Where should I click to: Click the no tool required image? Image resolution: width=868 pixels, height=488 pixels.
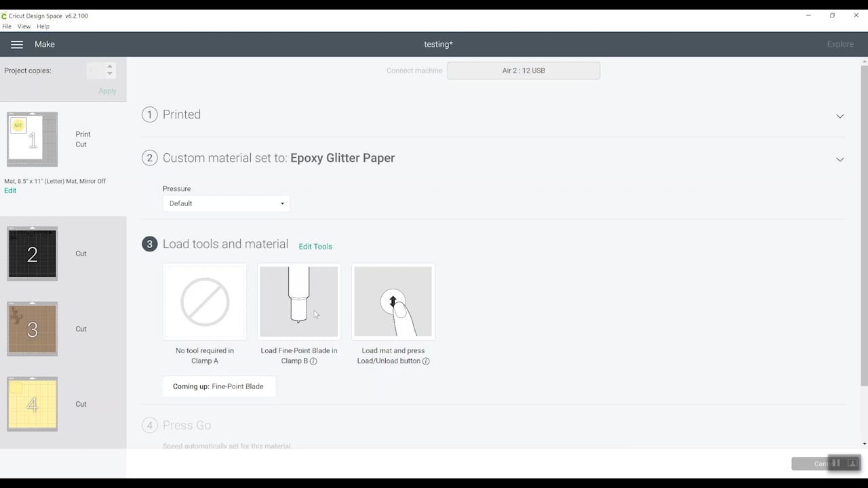click(205, 302)
